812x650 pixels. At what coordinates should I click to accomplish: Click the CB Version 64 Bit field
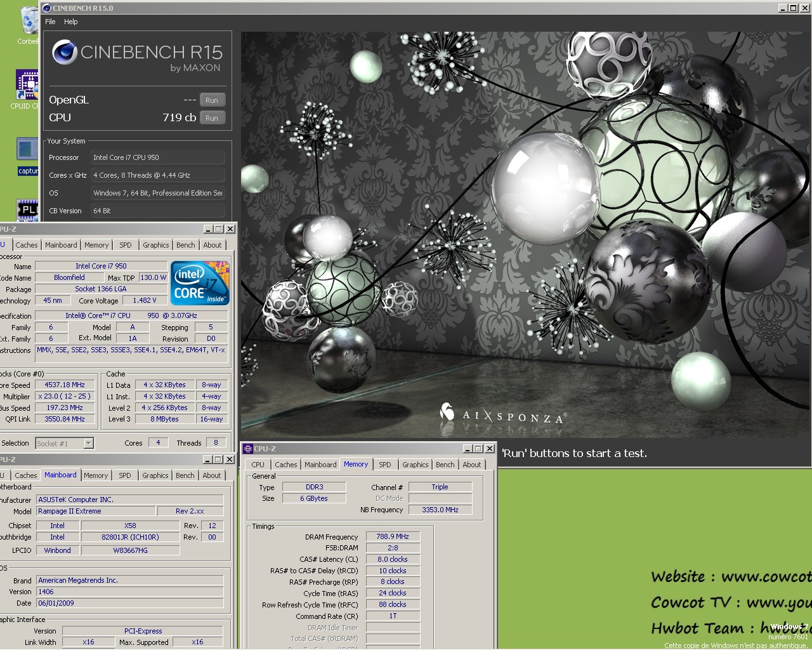pyautogui.click(x=158, y=211)
